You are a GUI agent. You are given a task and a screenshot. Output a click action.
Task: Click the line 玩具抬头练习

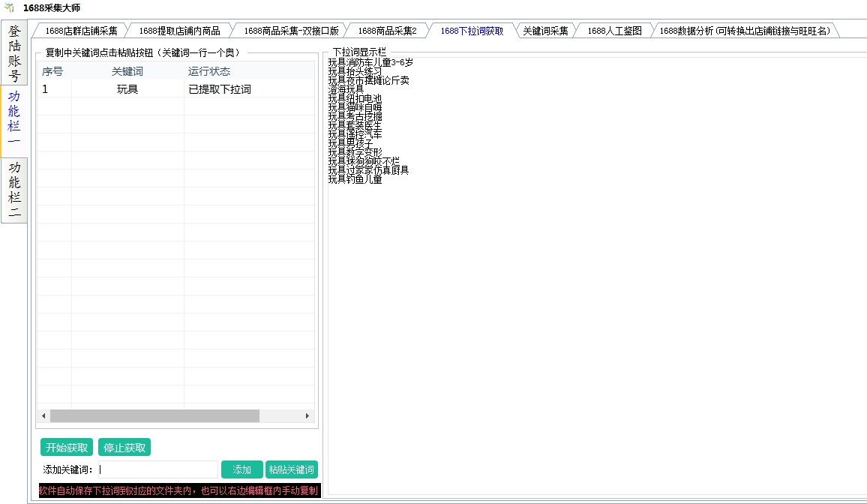click(x=355, y=71)
